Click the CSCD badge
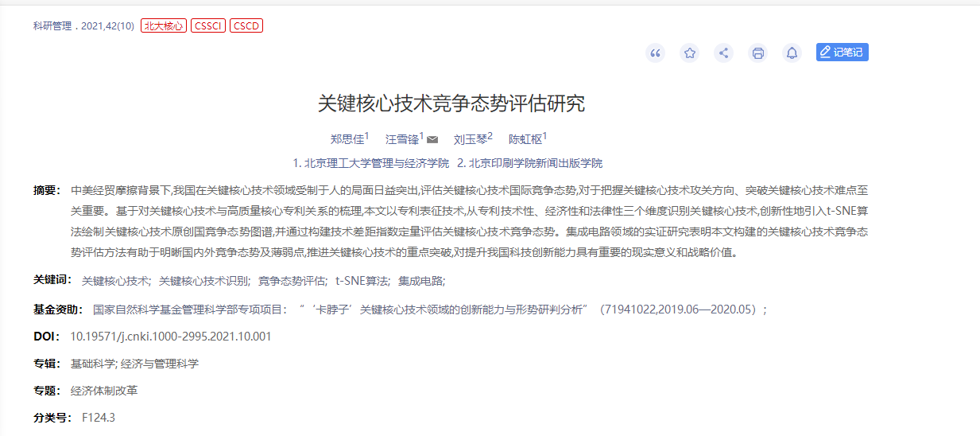The width and height of the screenshot is (980, 436). tap(246, 26)
